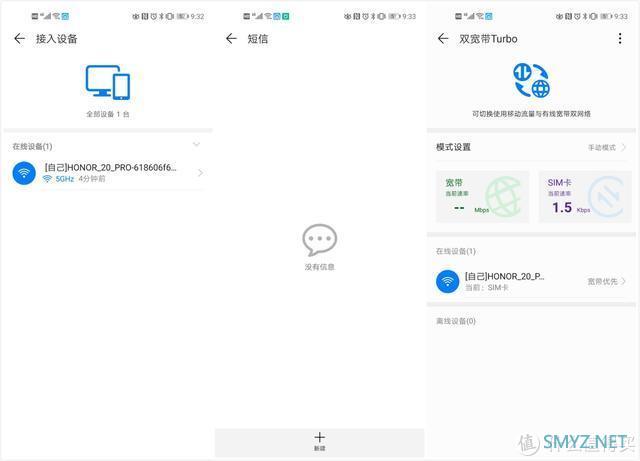This screenshot has width=640, height=461.
Task: Tap the 1.5 Kbps SIM speed value
Action: (x=571, y=208)
